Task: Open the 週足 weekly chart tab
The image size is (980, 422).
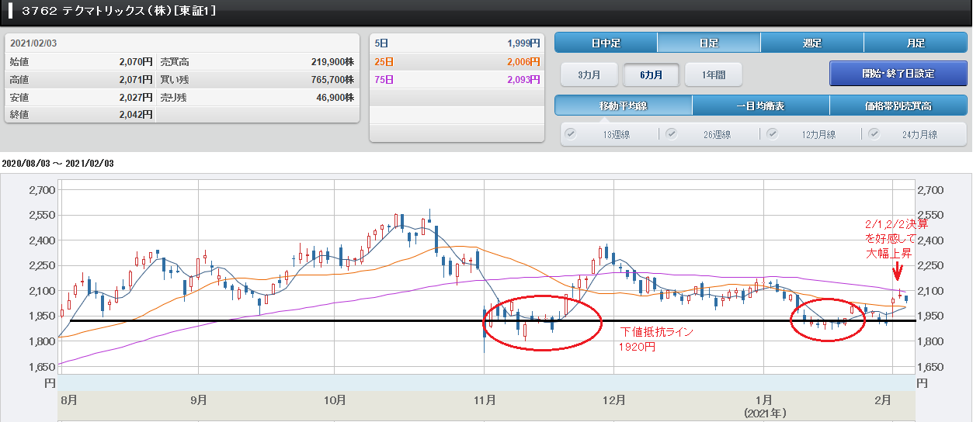Action: pos(811,43)
